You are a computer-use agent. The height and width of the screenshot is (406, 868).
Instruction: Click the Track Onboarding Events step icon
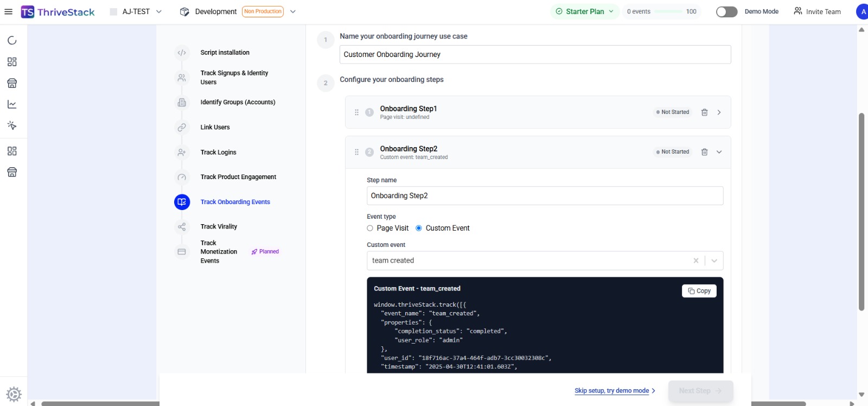[x=182, y=202]
